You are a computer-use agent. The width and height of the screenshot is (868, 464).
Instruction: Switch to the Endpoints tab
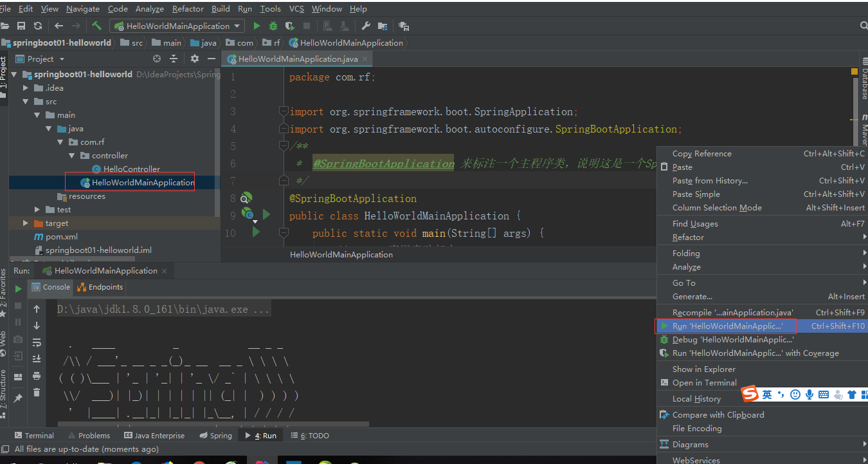click(100, 287)
